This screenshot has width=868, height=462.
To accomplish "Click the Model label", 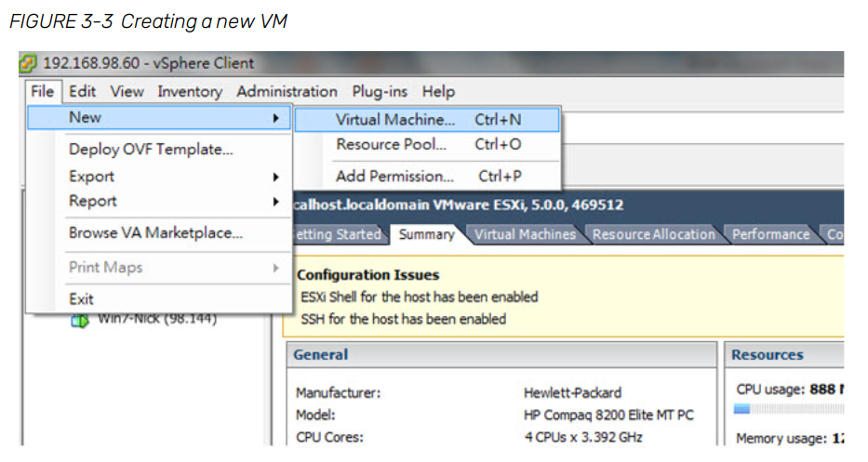I will pyautogui.click(x=315, y=415).
